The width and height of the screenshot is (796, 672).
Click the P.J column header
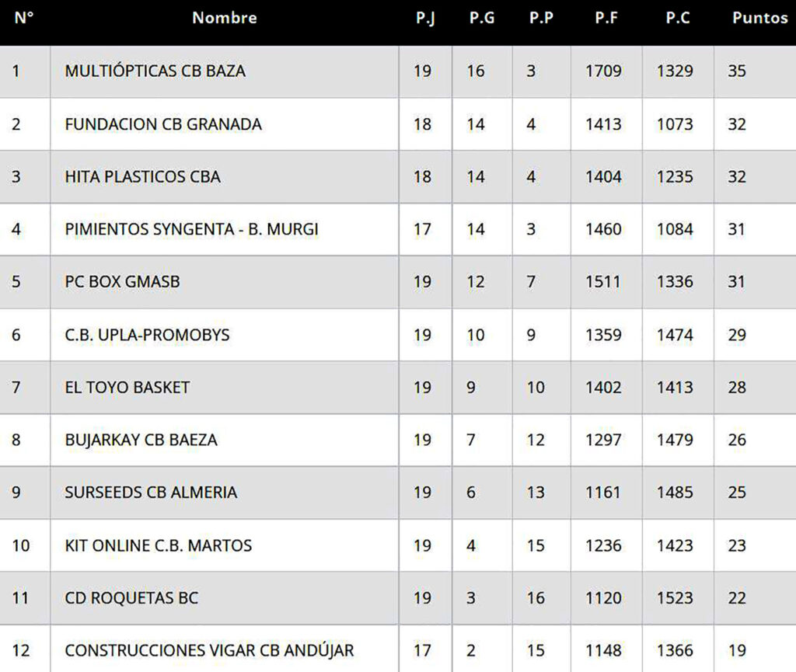click(425, 18)
